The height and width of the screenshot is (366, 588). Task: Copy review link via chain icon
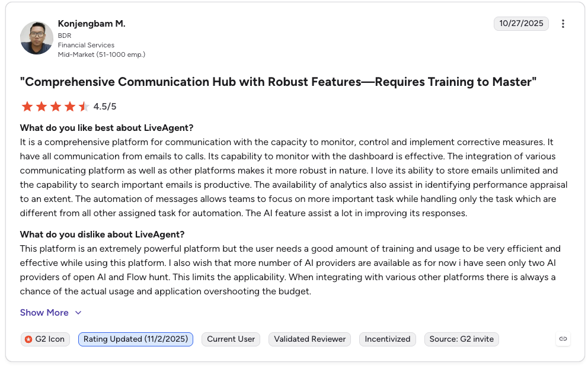pyautogui.click(x=563, y=339)
